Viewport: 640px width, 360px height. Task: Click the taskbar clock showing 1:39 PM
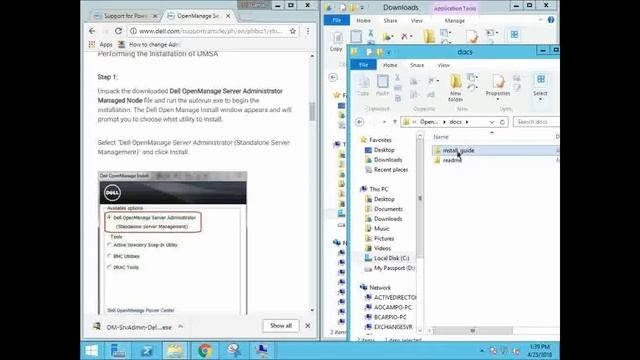[540, 351]
